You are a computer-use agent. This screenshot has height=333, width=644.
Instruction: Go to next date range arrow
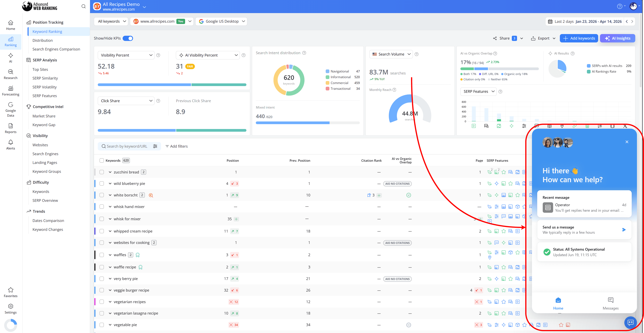point(632,21)
